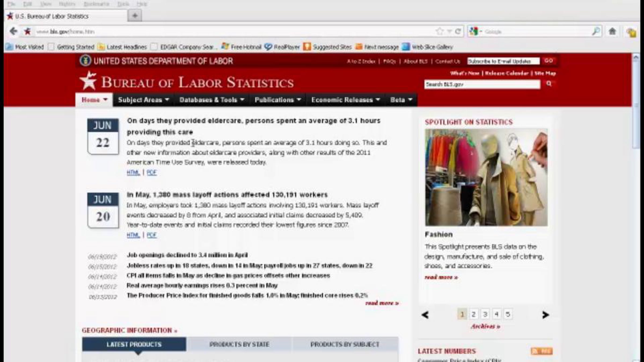Click the bookmark star in address bar
The height and width of the screenshot is (362, 644).
(x=440, y=31)
